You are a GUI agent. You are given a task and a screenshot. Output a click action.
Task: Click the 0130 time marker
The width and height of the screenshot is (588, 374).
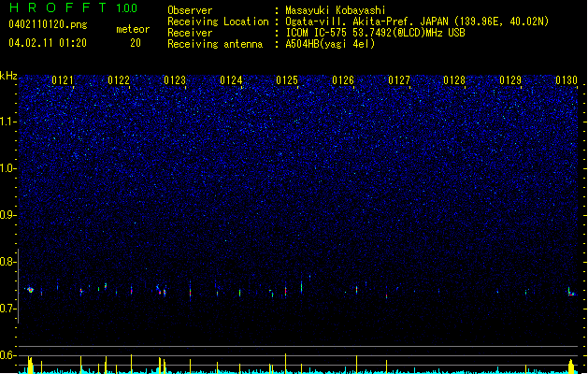click(566, 80)
